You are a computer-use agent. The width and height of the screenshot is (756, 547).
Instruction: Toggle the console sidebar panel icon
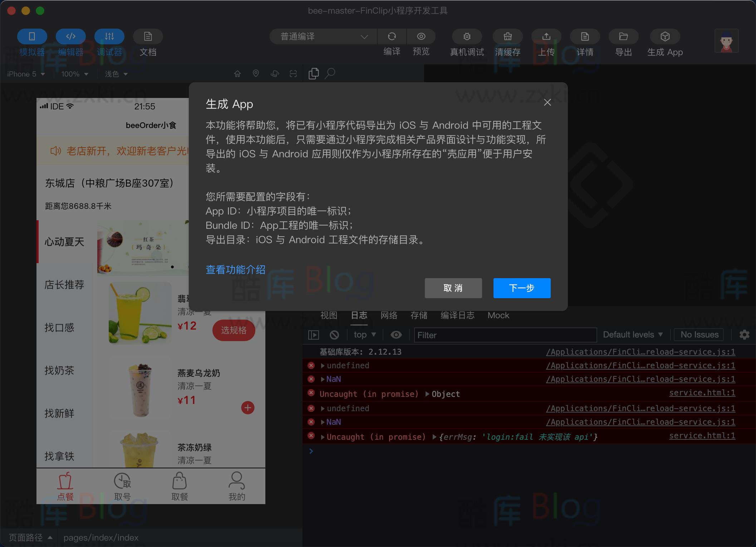[314, 335]
